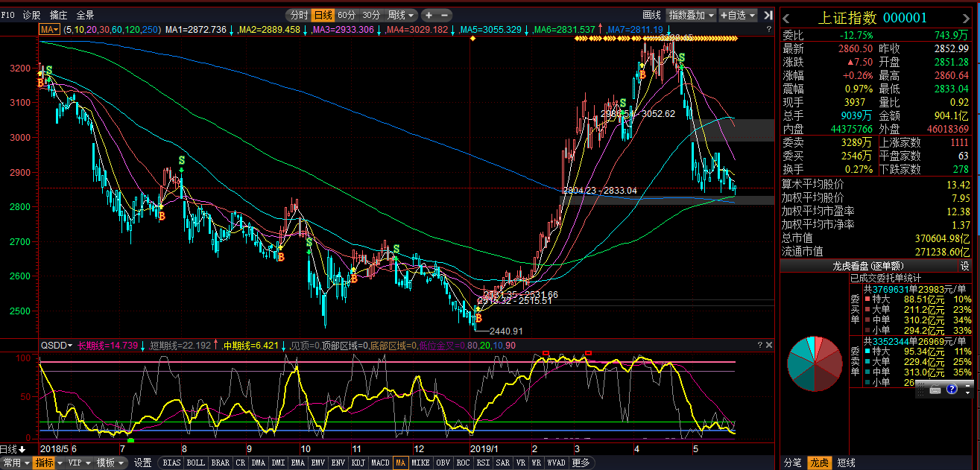Screen dimensions: 980x470
Task: Click the zoom in plus button
Action: pyautogui.click(x=429, y=15)
